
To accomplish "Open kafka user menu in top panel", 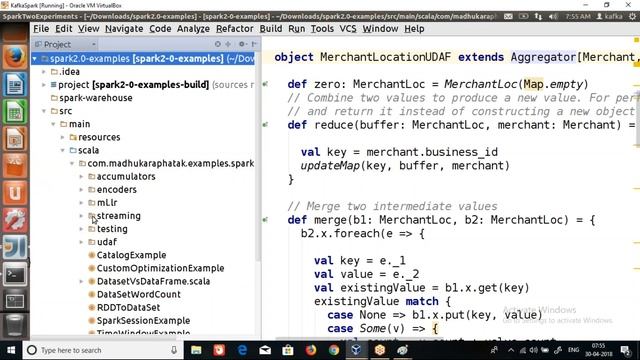I will pyautogui.click(x=609, y=16).
